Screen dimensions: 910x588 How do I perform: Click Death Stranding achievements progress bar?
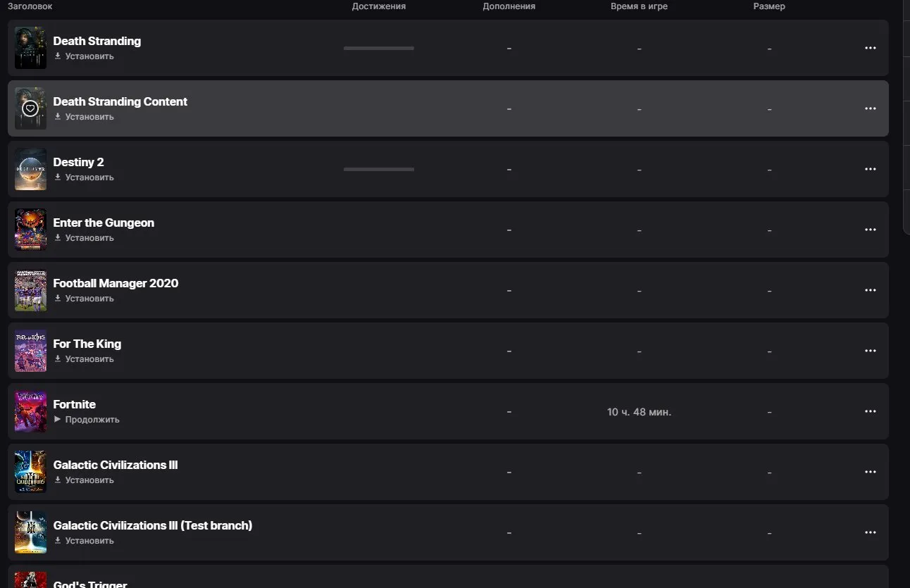(x=379, y=48)
